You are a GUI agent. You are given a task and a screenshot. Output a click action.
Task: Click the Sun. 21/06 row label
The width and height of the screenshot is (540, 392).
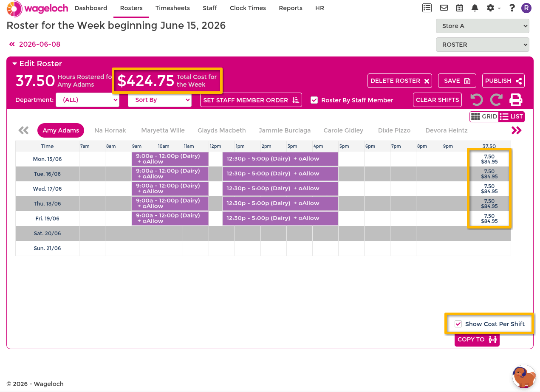[x=47, y=248]
